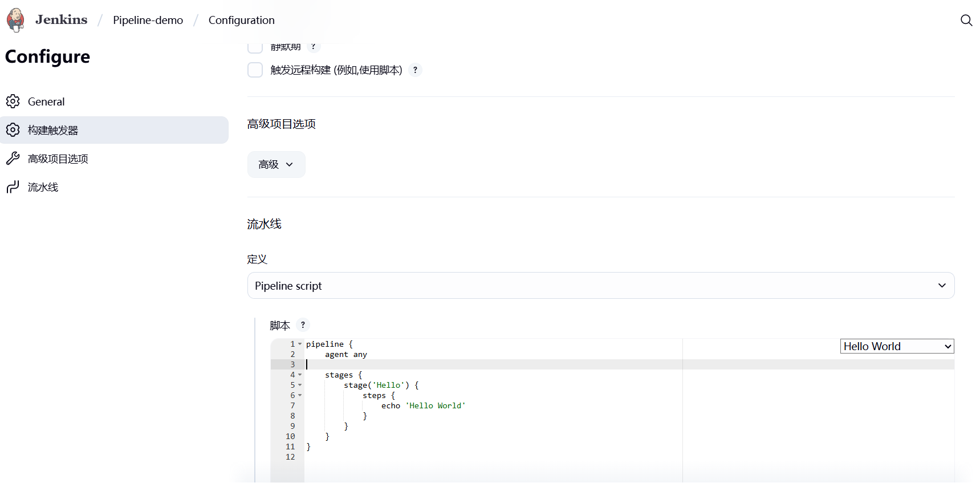Click the wrench icon for 高级项目选项
The height and width of the screenshot is (483, 980).
(x=13, y=159)
